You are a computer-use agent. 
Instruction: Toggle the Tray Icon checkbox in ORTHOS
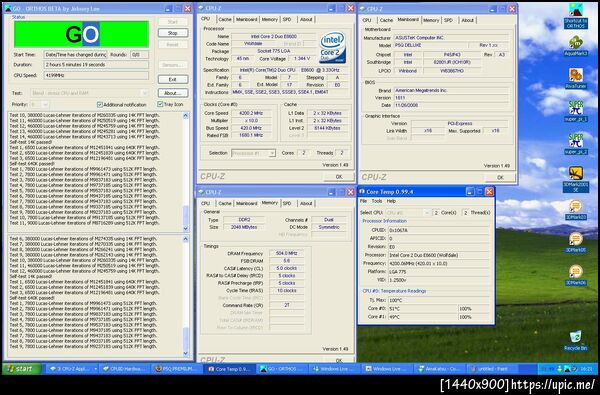coord(160,104)
